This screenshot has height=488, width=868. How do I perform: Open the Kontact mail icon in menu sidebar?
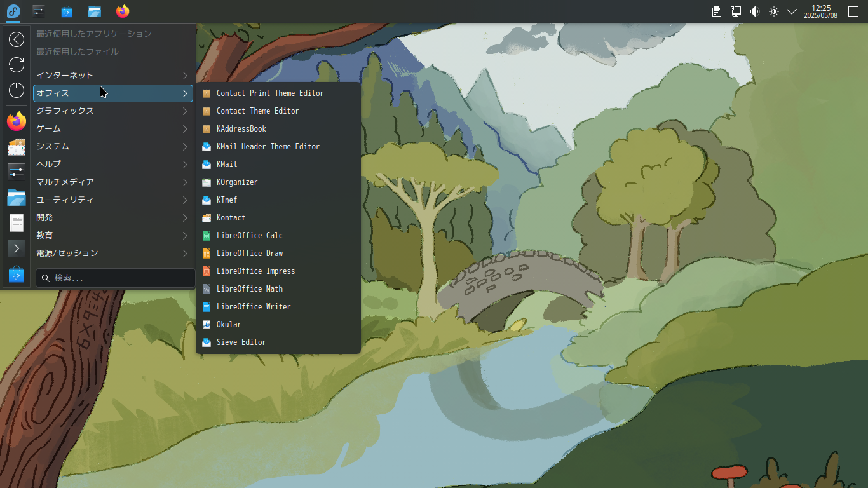point(17,147)
